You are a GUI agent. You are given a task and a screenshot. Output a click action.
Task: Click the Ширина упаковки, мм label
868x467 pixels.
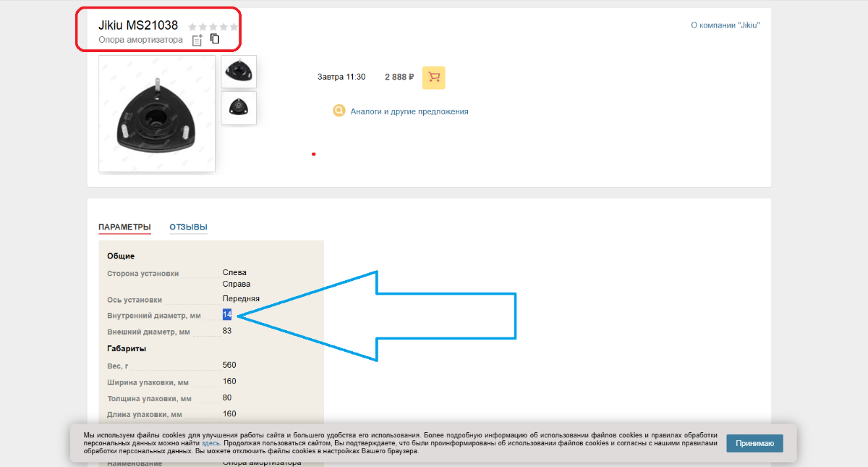click(x=148, y=382)
